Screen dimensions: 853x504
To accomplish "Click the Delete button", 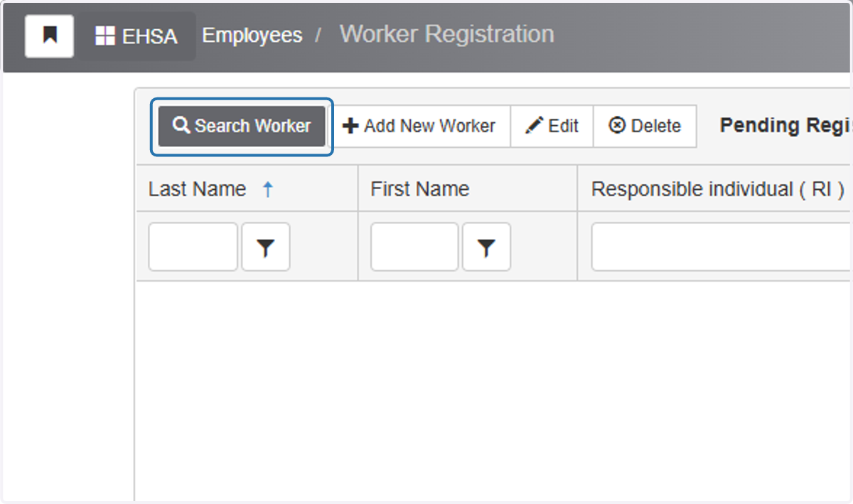I will (645, 127).
